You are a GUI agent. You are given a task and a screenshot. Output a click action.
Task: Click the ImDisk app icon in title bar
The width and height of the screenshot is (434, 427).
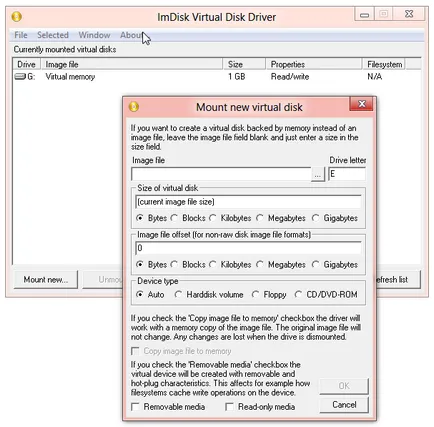tap(17, 16)
